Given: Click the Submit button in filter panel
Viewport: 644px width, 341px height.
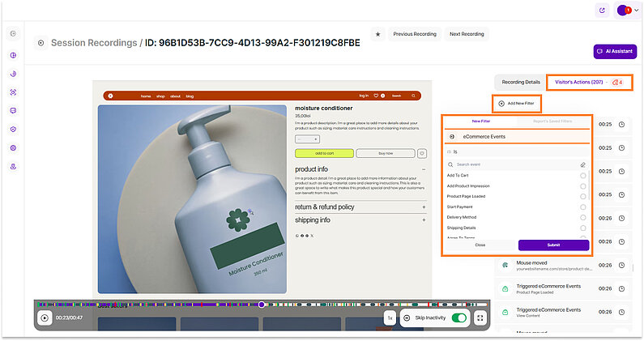Looking at the screenshot, I should pos(553,245).
